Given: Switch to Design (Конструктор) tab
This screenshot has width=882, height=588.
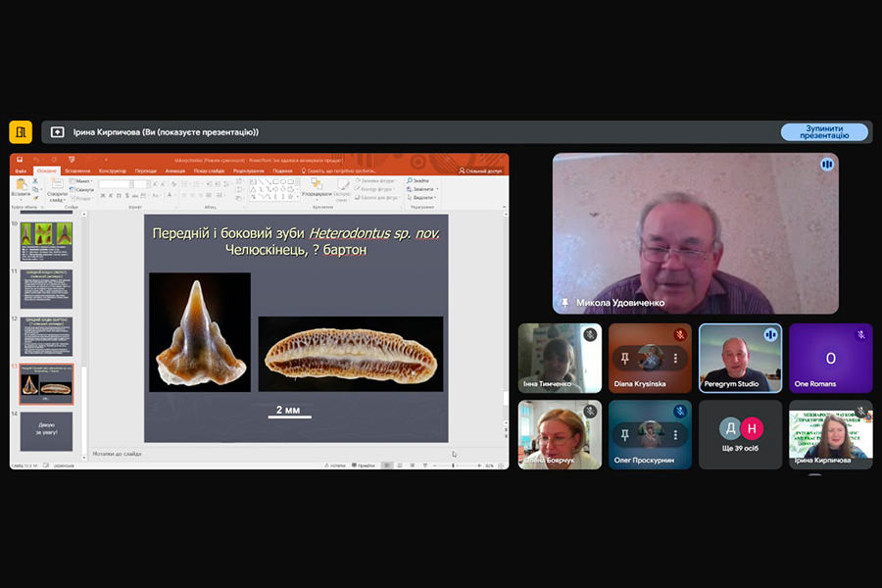Looking at the screenshot, I should click(x=113, y=171).
